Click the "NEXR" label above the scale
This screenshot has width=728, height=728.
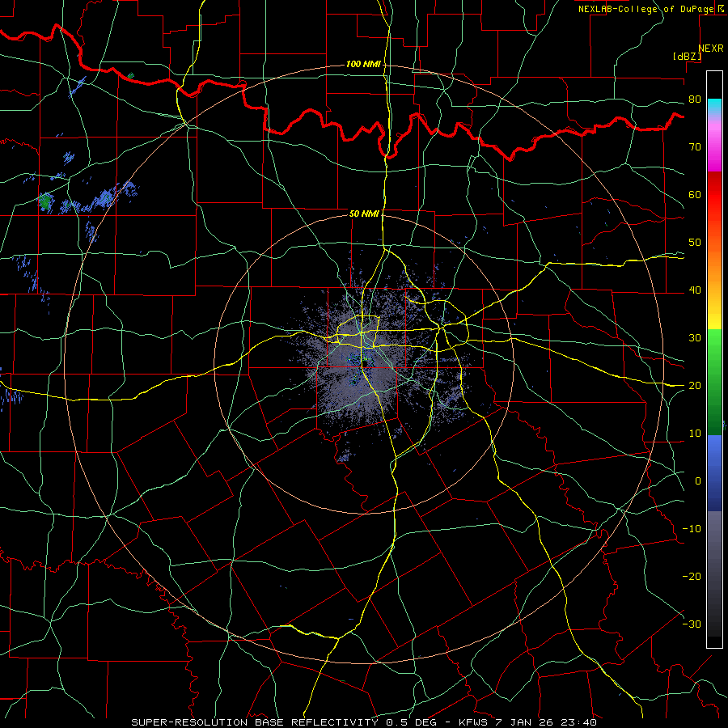tap(710, 49)
